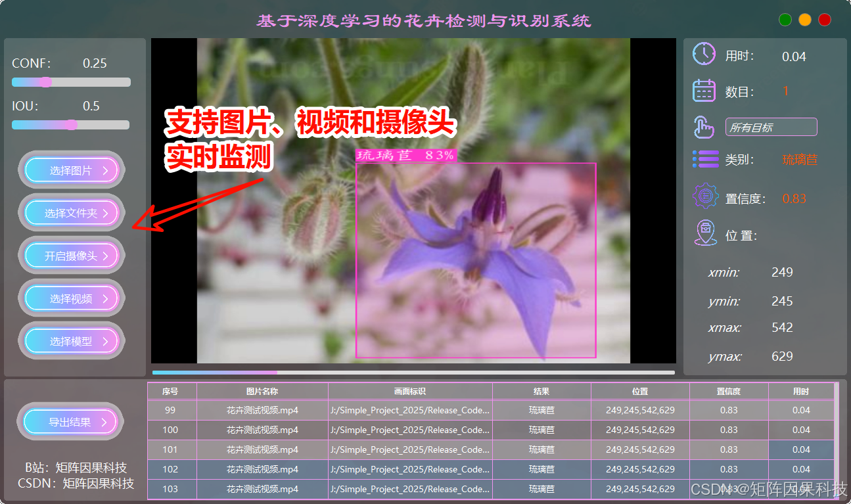The height and width of the screenshot is (504, 851).
Task: Click the 琉璃苣 83% detection label
Action: click(x=405, y=155)
